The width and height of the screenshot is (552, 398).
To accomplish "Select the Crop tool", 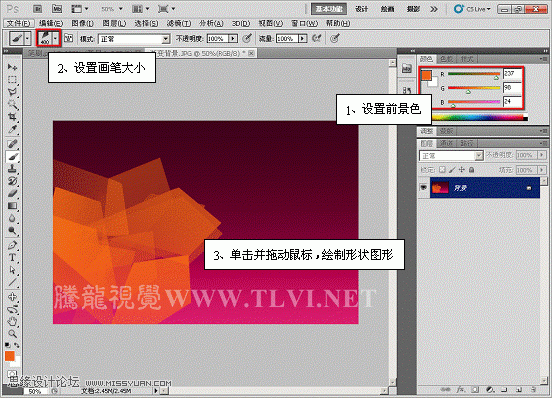I will coord(12,116).
